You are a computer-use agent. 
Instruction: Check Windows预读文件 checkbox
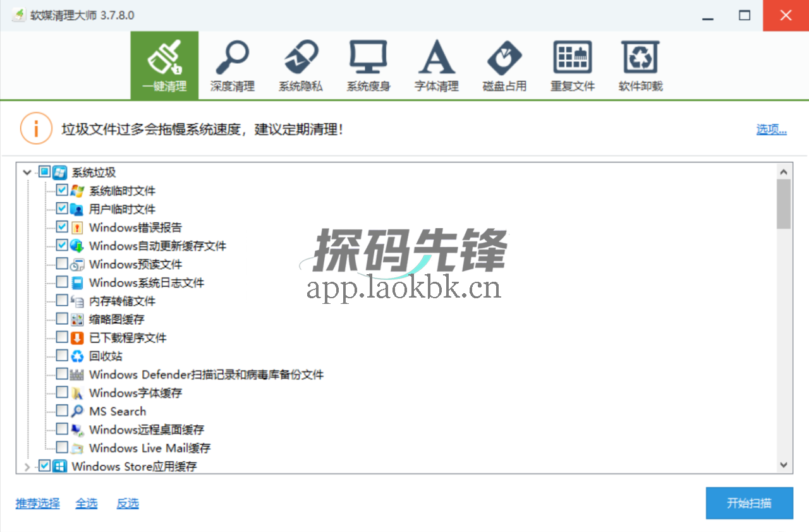click(62, 263)
